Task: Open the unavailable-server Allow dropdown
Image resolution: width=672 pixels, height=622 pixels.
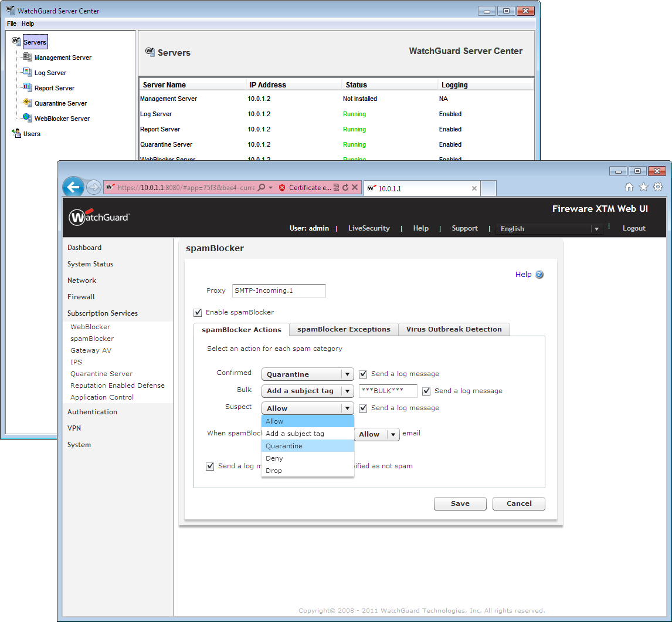Action: point(377,434)
